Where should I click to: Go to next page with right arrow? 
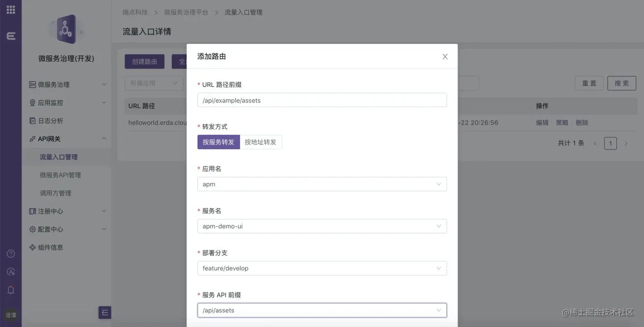coord(626,143)
